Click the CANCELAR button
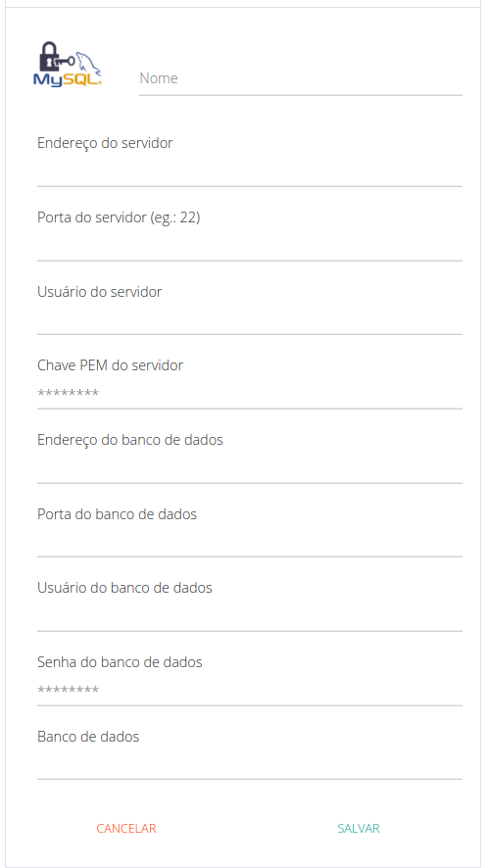Viewport: 489px width, 868px height. pyautogui.click(x=126, y=828)
